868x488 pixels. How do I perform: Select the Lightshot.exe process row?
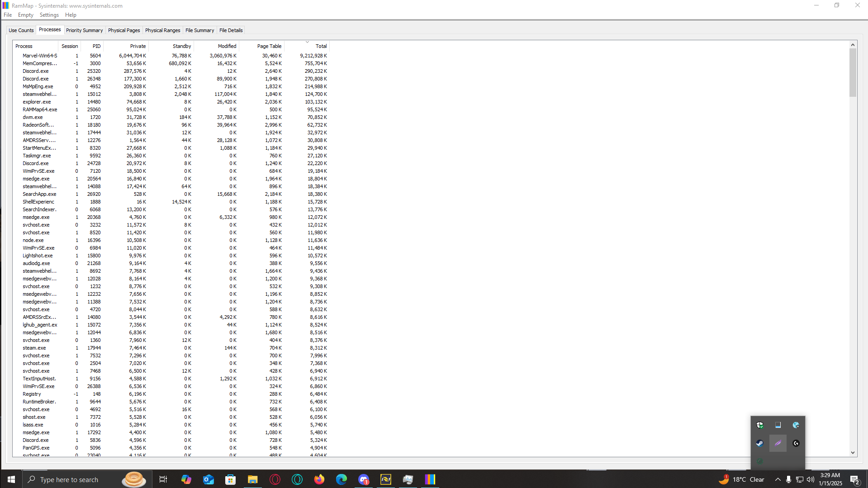pyautogui.click(x=171, y=256)
